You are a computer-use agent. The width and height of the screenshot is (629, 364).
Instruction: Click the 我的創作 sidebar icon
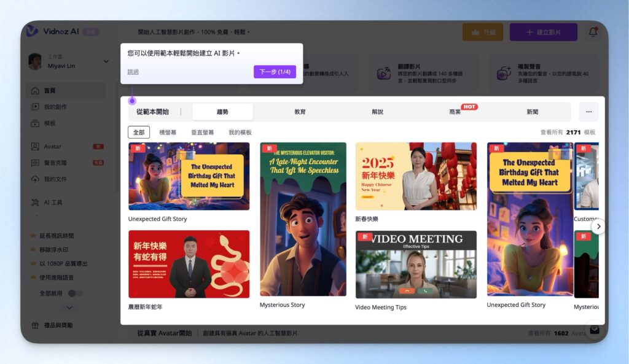(35, 107)
